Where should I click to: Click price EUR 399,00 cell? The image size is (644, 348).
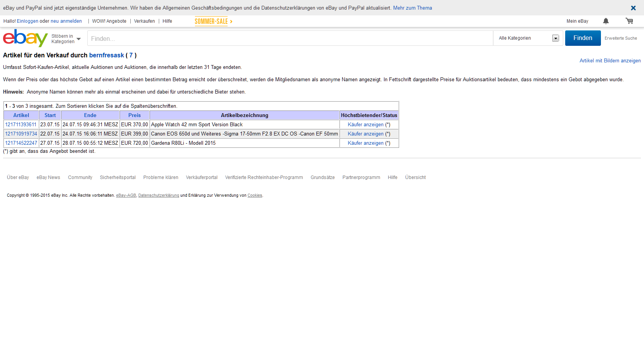(x=134, y=134)
